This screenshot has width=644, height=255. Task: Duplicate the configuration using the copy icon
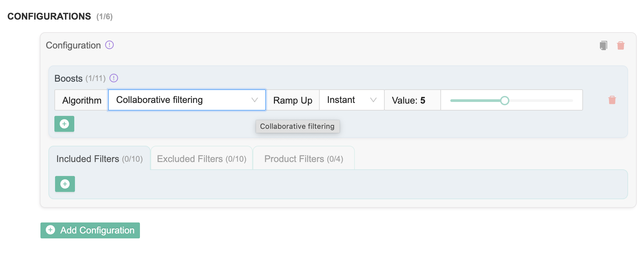pyautogui.click(x=603, y=45)
